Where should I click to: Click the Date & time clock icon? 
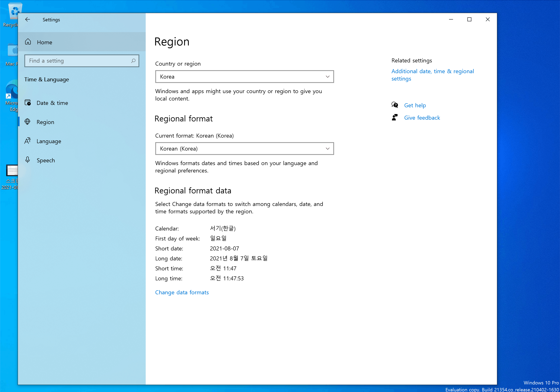coord(28,102)
